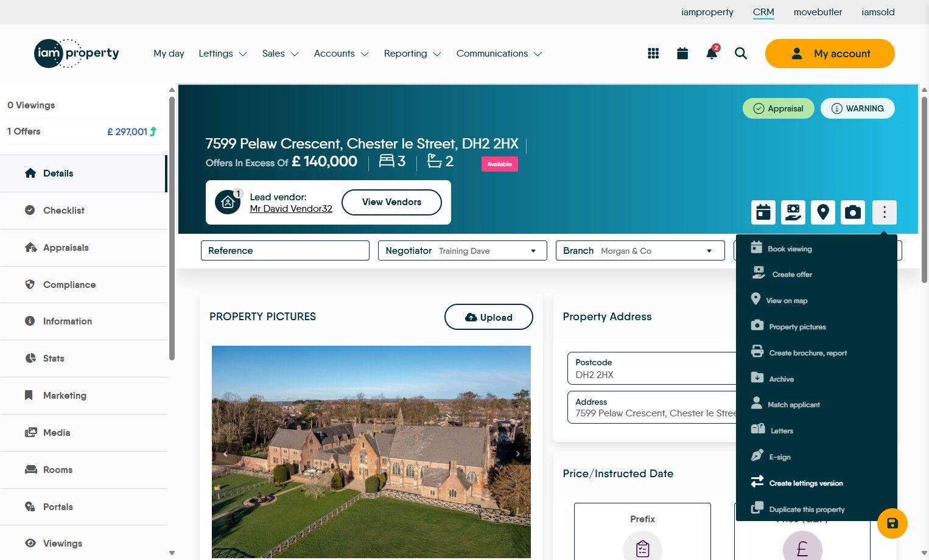Expand the Branch dropdown
This screenshot has width=929, height=560.
coord(640,251)
